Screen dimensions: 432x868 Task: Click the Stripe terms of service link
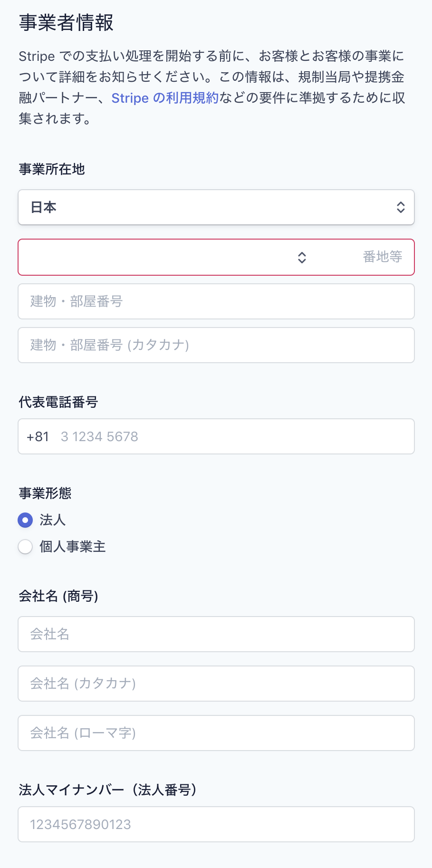click(x=164, y=98)
